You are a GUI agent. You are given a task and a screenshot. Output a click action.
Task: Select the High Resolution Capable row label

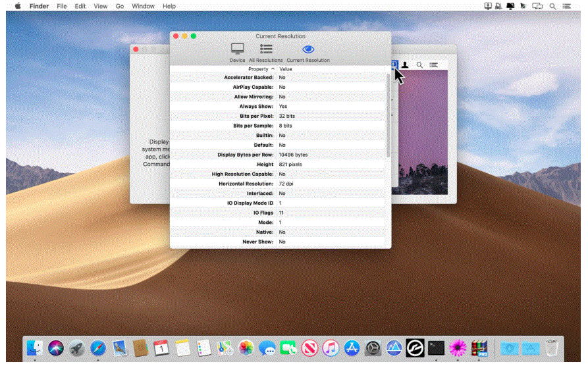click(x=242, y=174)
